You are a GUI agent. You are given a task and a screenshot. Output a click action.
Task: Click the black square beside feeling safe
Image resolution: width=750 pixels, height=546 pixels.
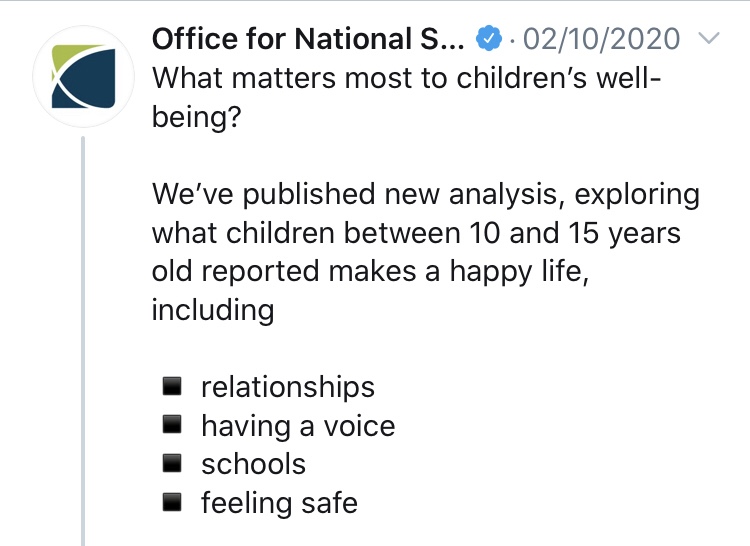coord(172,502)
